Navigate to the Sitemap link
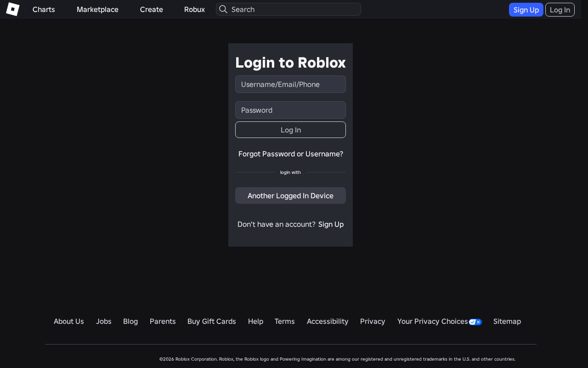 tap(507, 321)
